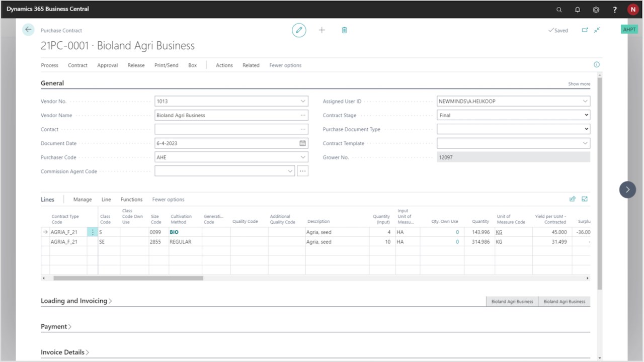Click the Lines expand-to-full-view icon
644x362 pixels.
pos(585,199)
